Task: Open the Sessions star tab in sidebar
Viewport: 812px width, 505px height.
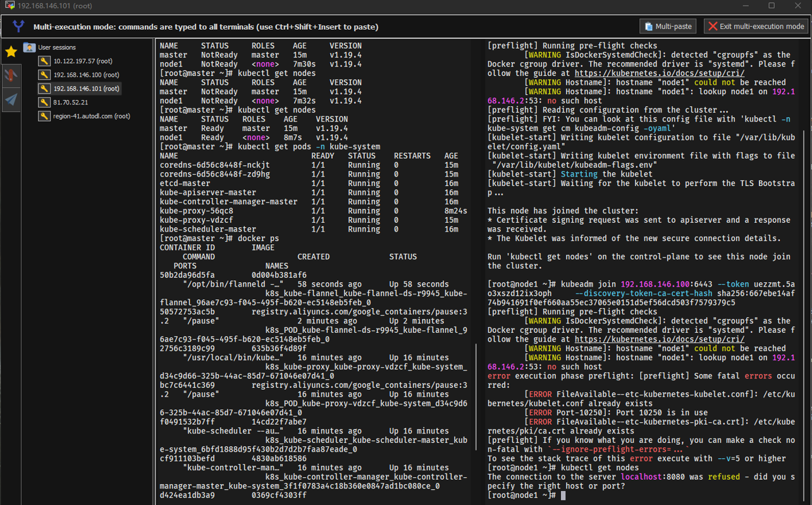Action: pyautogui.click(x=11, y=51)
